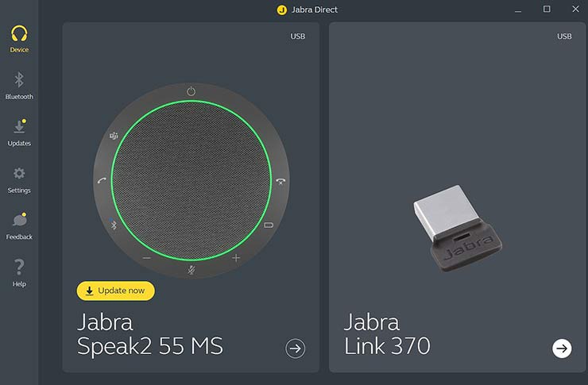The width and height of the screenshot is (588, 385).
Task: Open Jabra Speak2 55 MS details arrow
Action: point(295,348)
